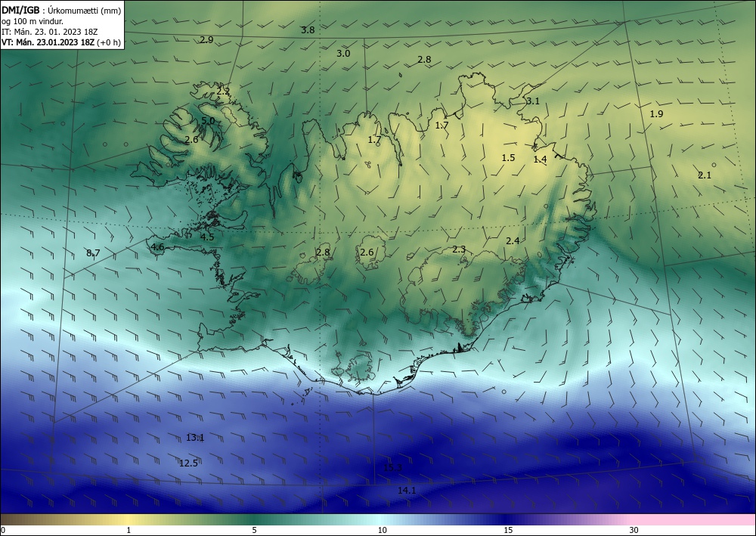Click the map value 3.8
The width and height of the screenshot is (756, 536).
308,30
